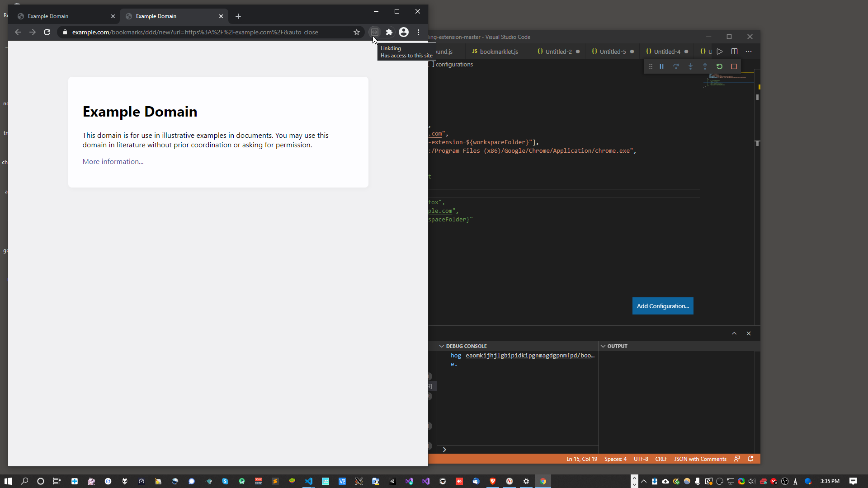Stop debugging with the red square
Viewport: 868px width, 488px height.
(734, 66)
